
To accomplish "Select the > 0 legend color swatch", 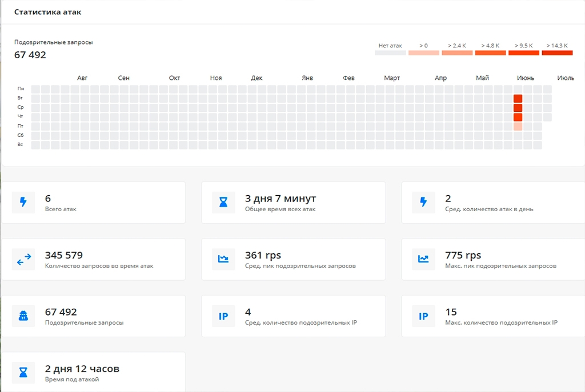I will click(x=424, y=53).
